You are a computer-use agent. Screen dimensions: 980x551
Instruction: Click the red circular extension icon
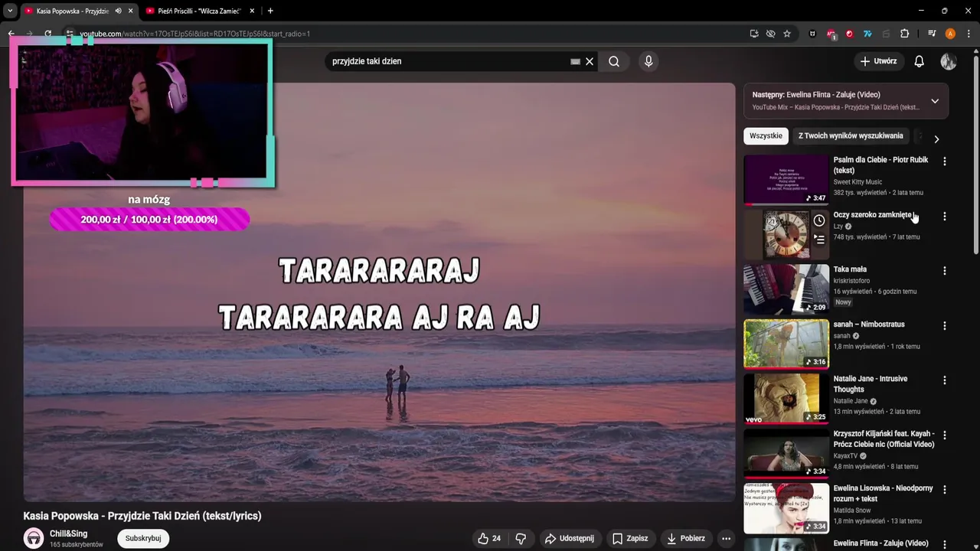pos(849,34)
